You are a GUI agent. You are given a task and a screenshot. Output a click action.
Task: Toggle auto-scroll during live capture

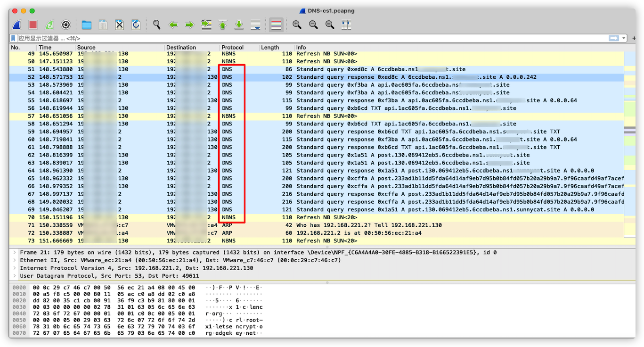pyautogui.click(x=255, y=25)
